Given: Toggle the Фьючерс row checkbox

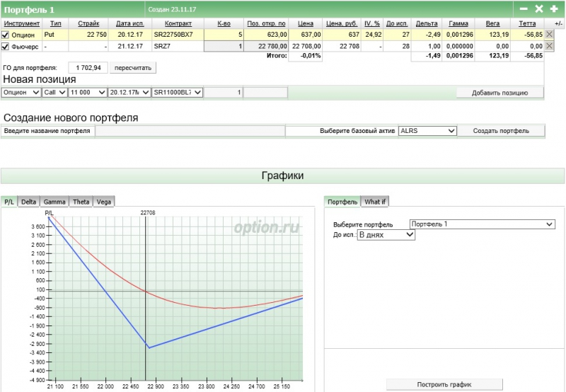Looking at the screenshot, I should click(6, 46).
